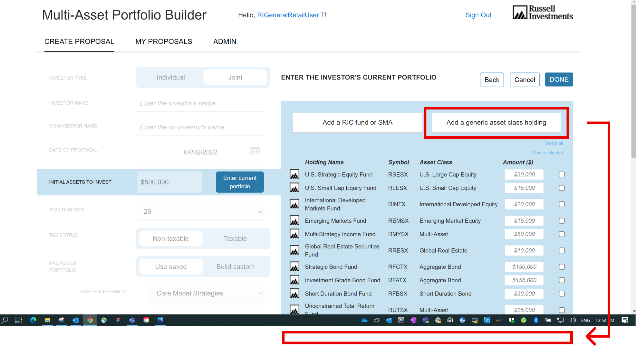The image size is (636, 364).
Task: Open File Explorer from the taskbar
Action: point(47,320)
